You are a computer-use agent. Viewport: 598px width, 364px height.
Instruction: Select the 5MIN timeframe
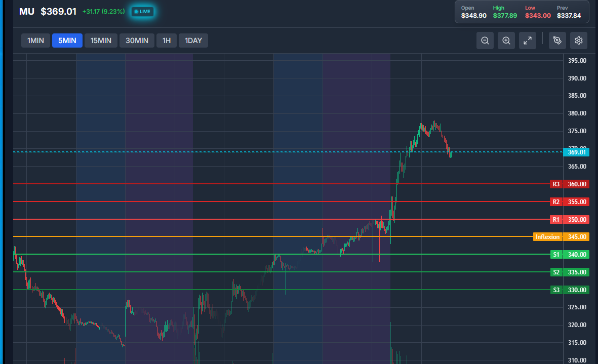pyautogui.click(x=67, y=41)
